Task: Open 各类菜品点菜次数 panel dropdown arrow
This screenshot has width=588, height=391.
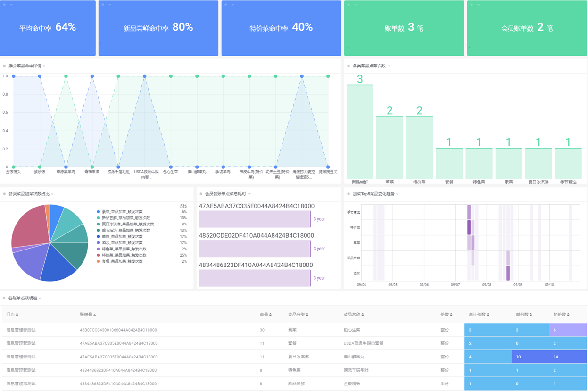Action: 389,66
